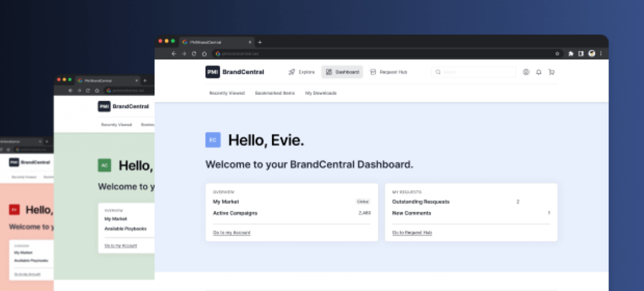The width and height of the screenshot is (644, 291).
Task: Click the Dashboard icon in the nav bar
Action: click(x=329, y=72)
